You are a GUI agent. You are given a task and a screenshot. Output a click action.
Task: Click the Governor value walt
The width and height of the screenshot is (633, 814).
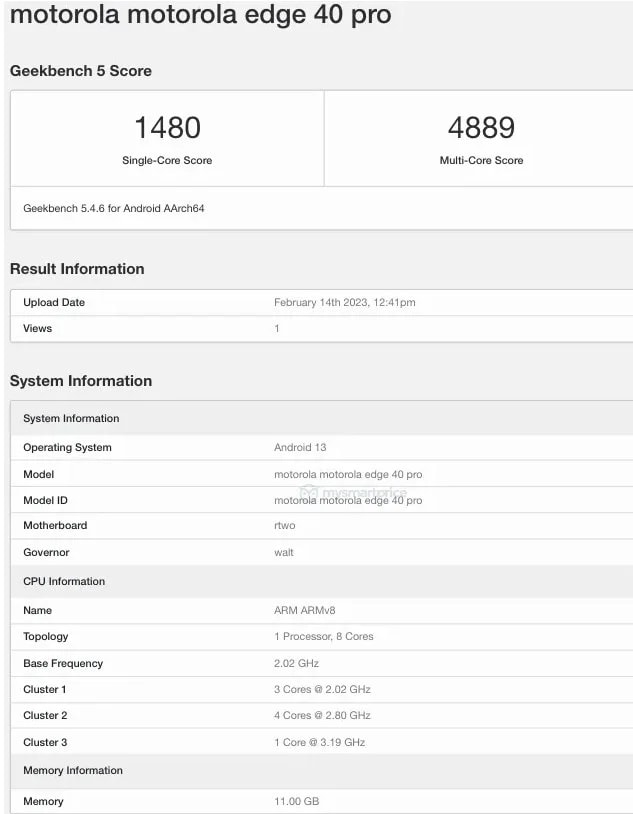(284, 552)
